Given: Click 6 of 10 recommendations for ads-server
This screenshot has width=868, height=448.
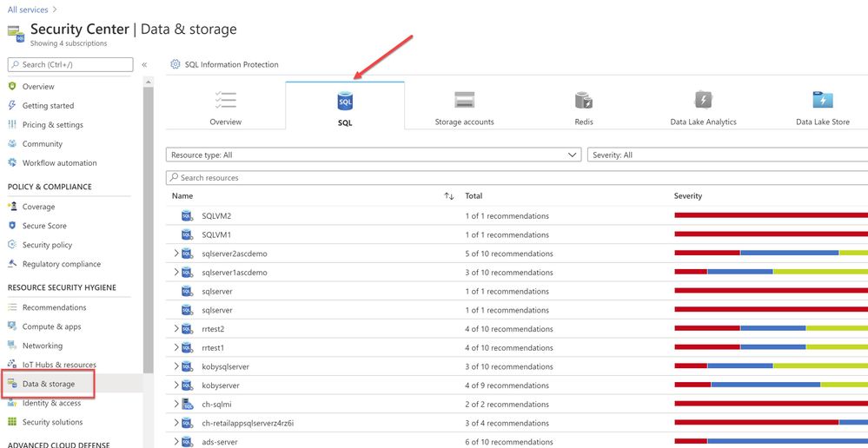Looking at the screenshot, I should pos(509,441).
